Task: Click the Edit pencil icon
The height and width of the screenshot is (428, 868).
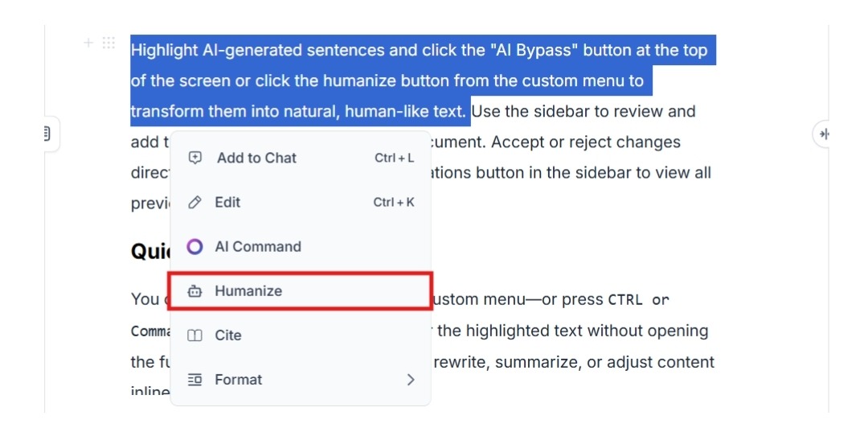Action: point(194,203)
